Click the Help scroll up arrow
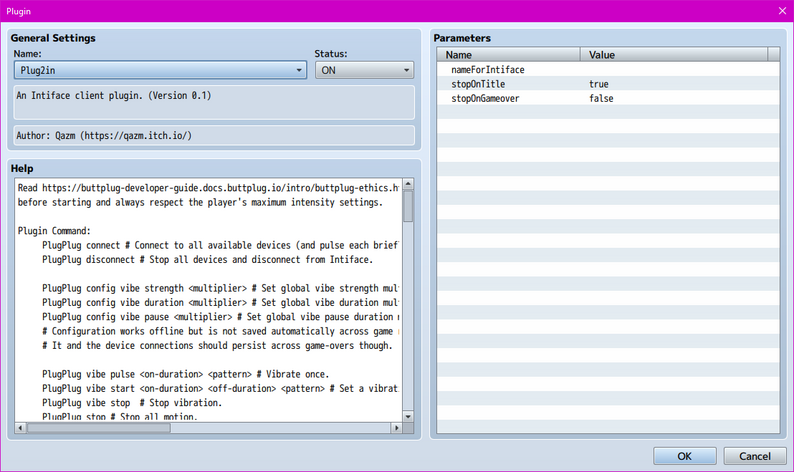 click(x=408, y=184)
